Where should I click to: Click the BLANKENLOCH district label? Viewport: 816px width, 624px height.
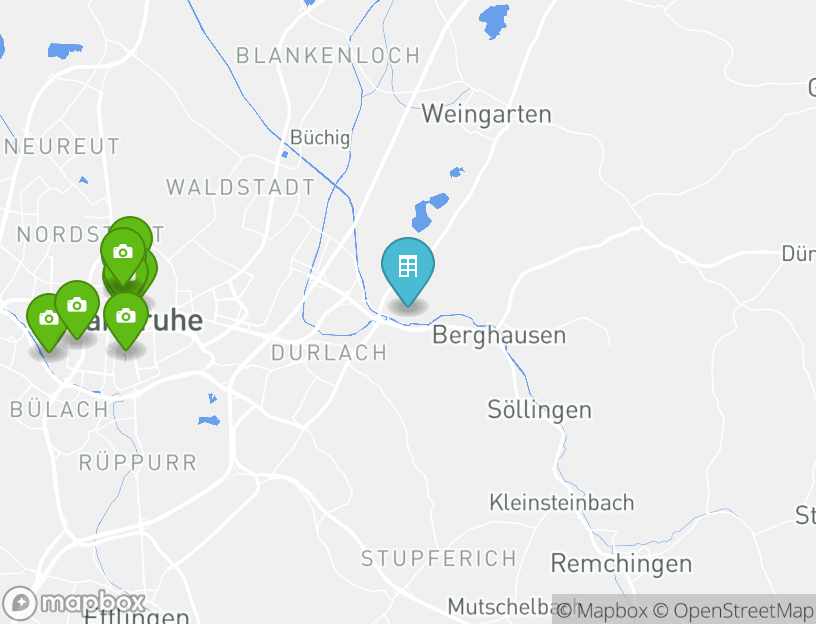(x=328, y=55)
